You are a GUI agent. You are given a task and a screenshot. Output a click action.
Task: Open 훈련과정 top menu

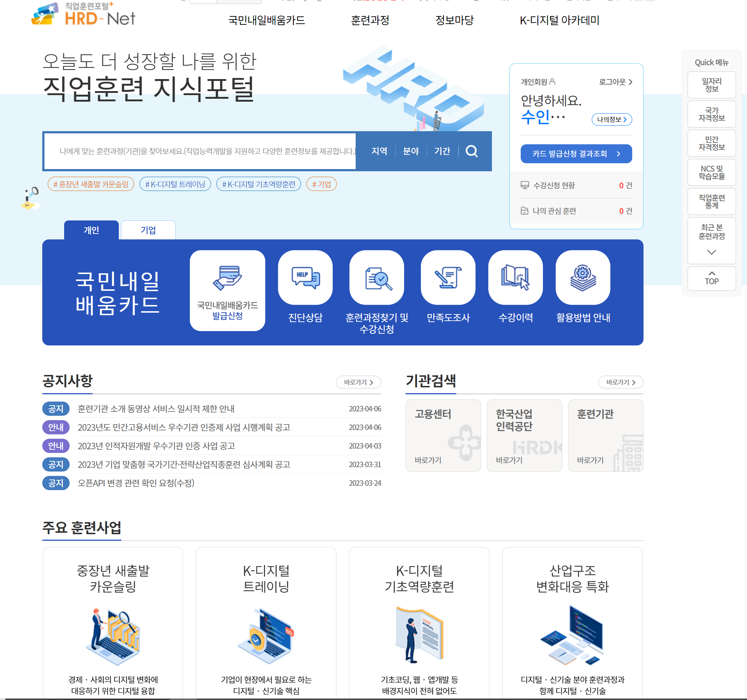coord(370,20)
